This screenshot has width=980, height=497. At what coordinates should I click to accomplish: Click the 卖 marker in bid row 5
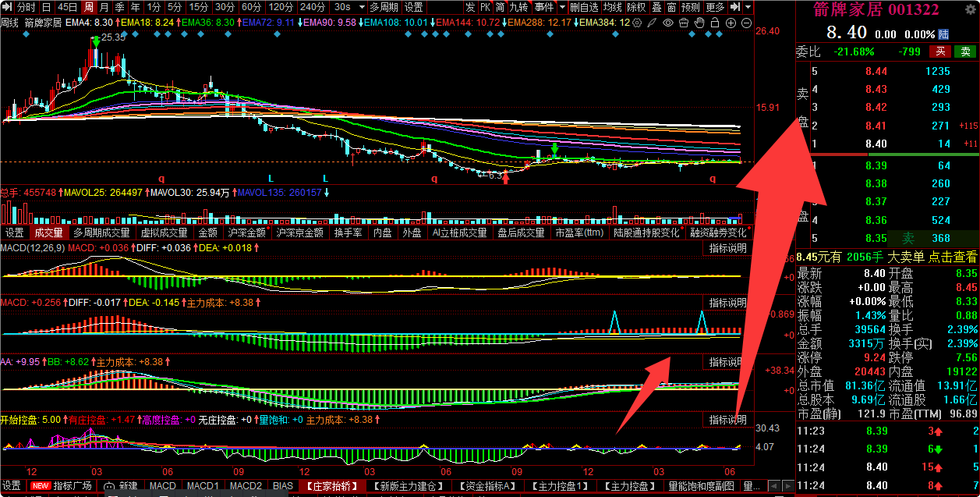[x=907, y=238]
